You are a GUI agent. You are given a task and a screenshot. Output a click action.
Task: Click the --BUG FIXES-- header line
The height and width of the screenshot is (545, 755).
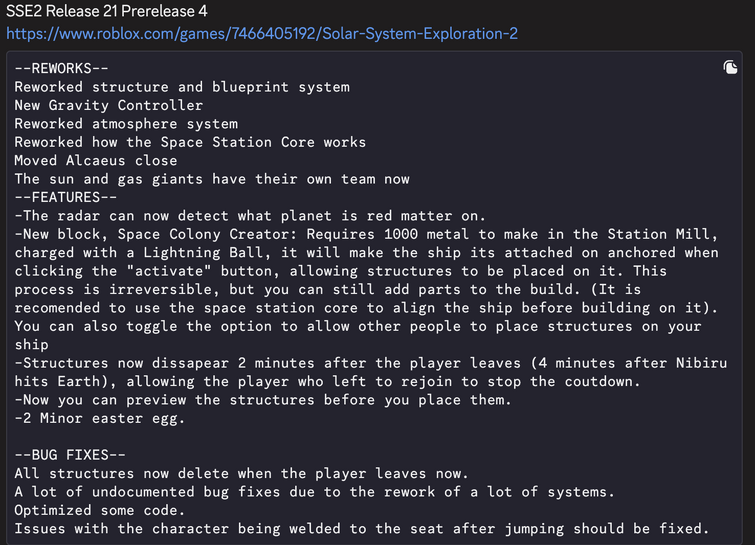click(x=70, y=455)
